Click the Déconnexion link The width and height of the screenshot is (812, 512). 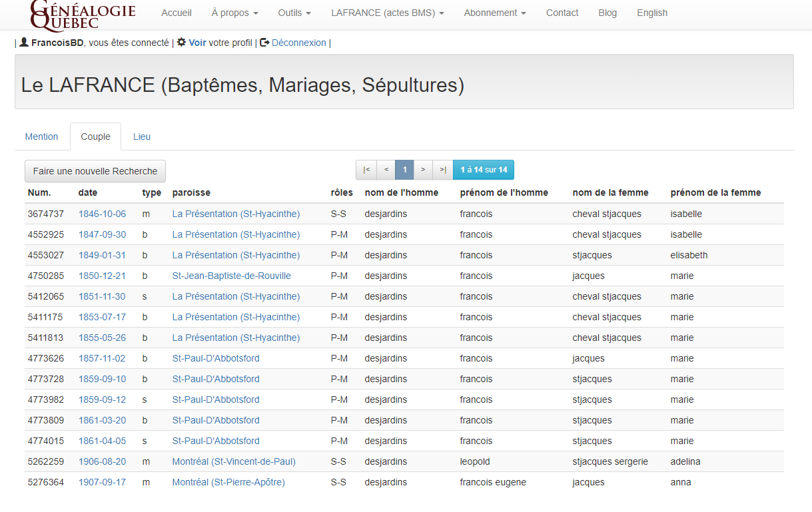(299, 43)
